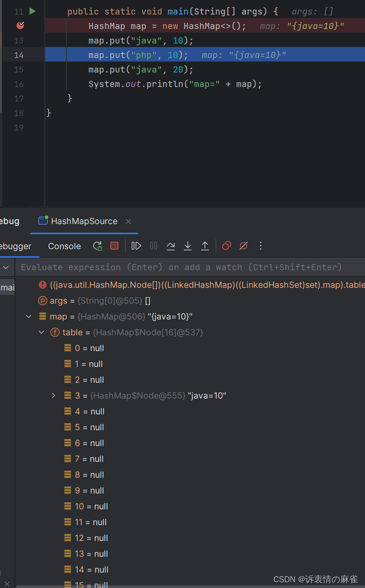The height and width of the screenshot is (588, 365).
Task: Click the variable icon beside map
Action: pos(43,316)
